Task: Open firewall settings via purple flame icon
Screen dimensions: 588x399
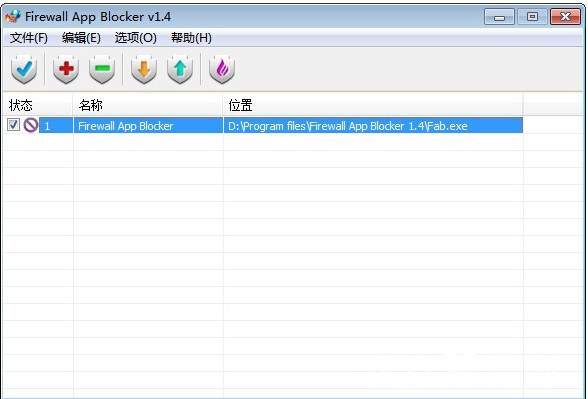Action: click(x=222, y=69)
